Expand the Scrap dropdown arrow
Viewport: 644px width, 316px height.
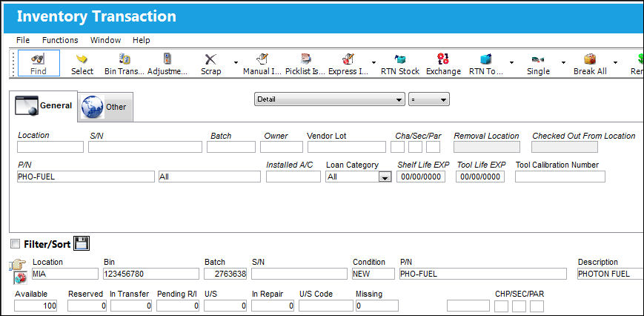click(x=236, y=62)
